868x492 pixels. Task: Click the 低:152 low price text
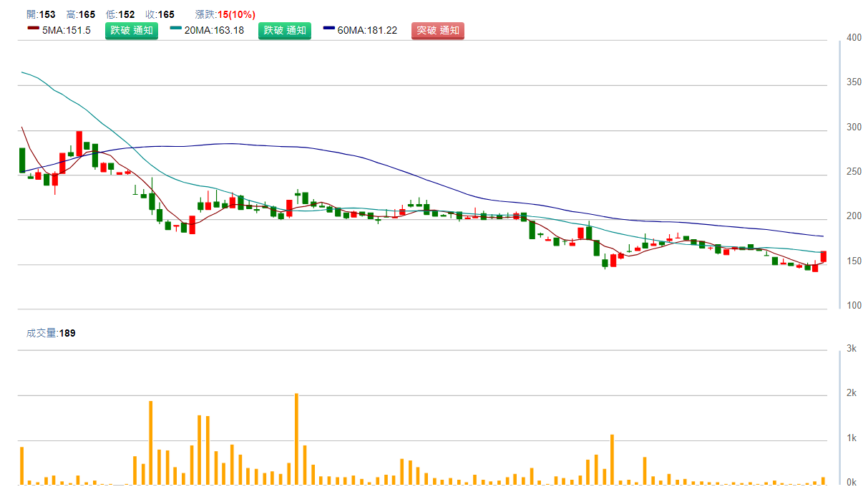tap(120, 14)
